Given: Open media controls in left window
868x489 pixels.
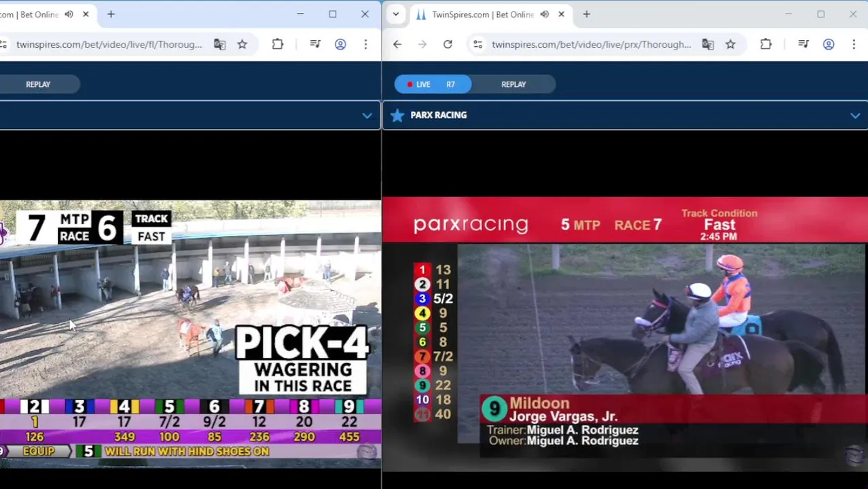Looking at the screenshot, I should (x=315, y=44).
